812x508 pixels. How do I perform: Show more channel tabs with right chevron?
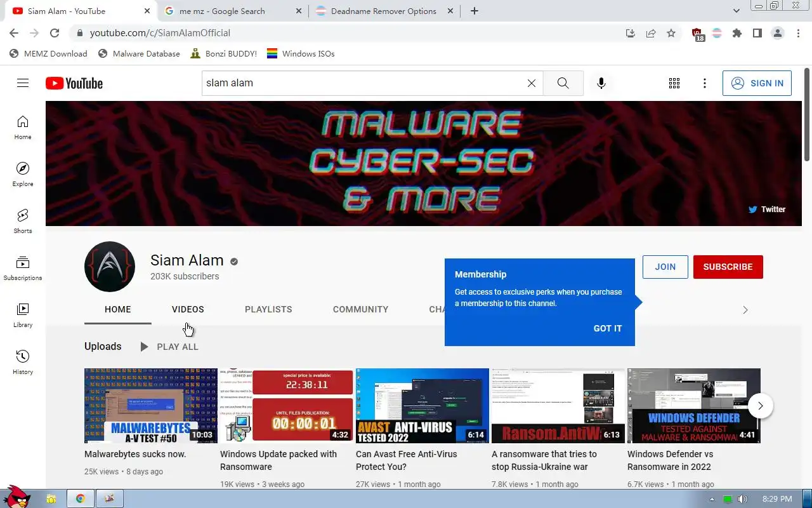tap(745, 310)
